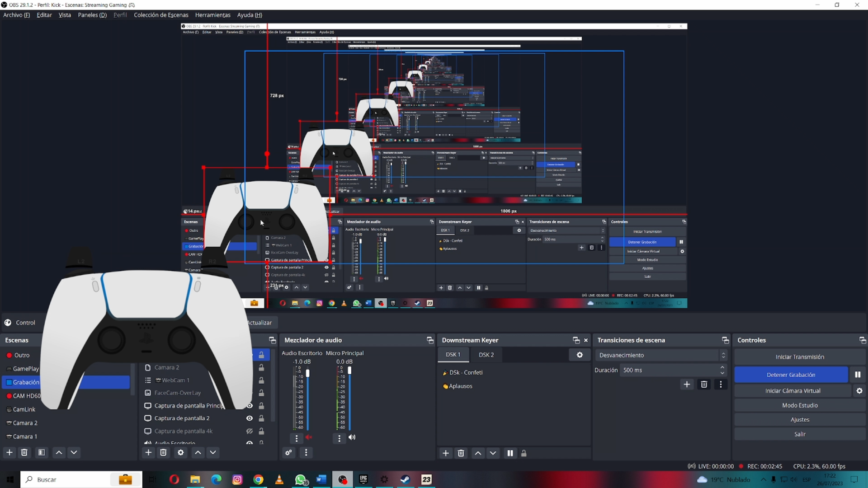Adjust Audio Escritorio volume fader
This screenshot has height=488, width=868.
[308, 374]
